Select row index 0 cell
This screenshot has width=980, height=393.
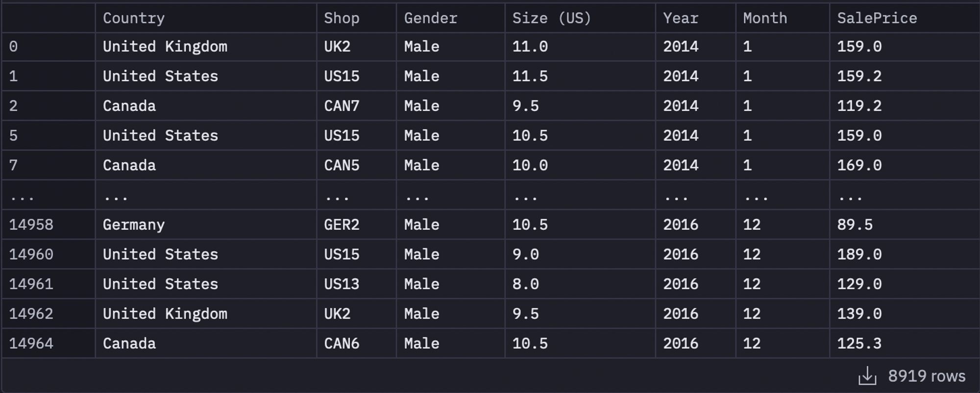14,47
